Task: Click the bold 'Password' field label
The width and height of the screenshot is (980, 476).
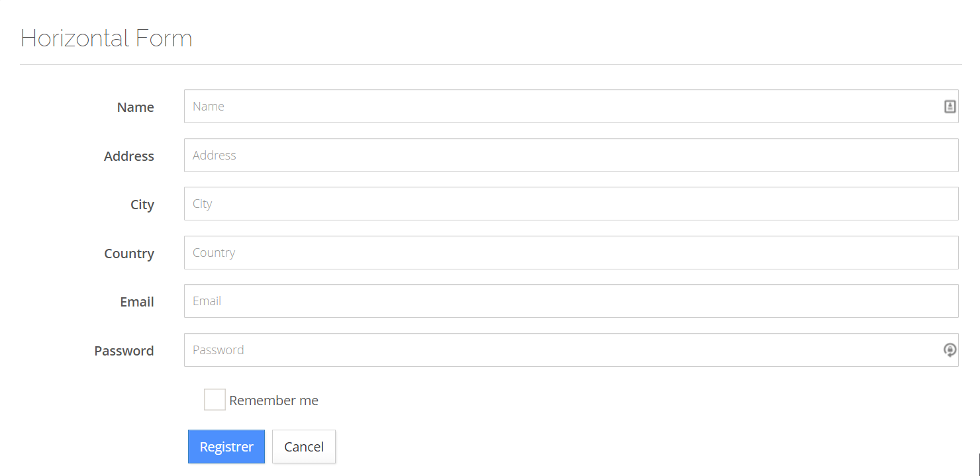Action: point(124,351)
